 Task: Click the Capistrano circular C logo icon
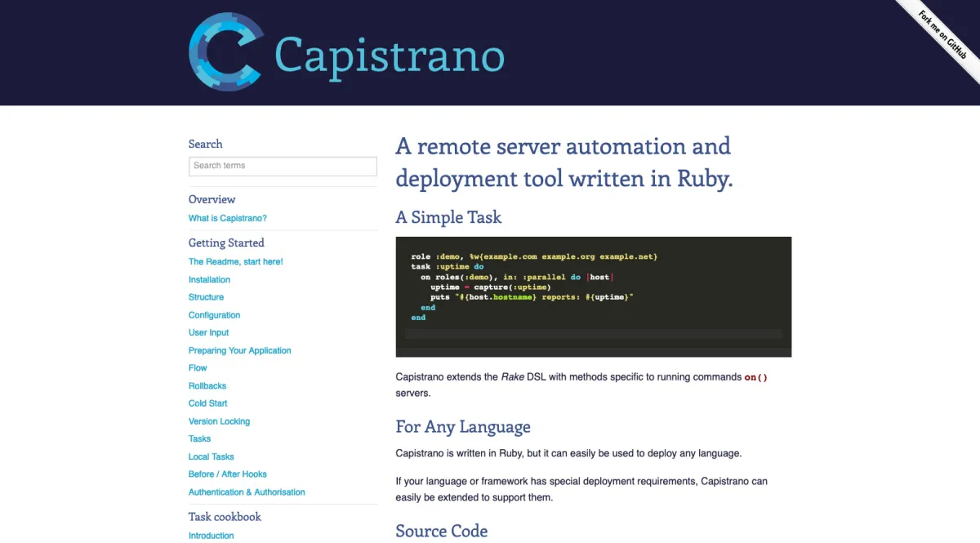point(225,52)
